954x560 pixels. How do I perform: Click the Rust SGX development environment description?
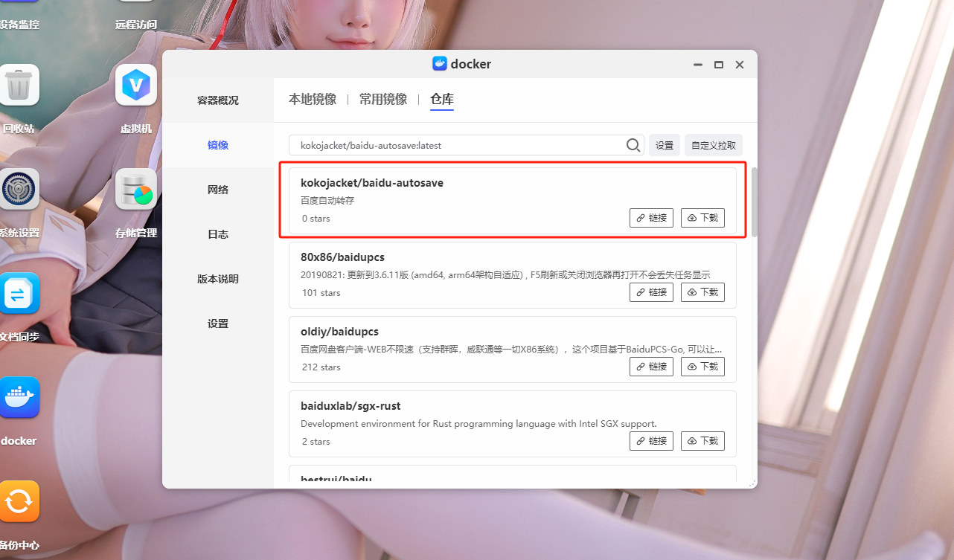coord(478,424)
